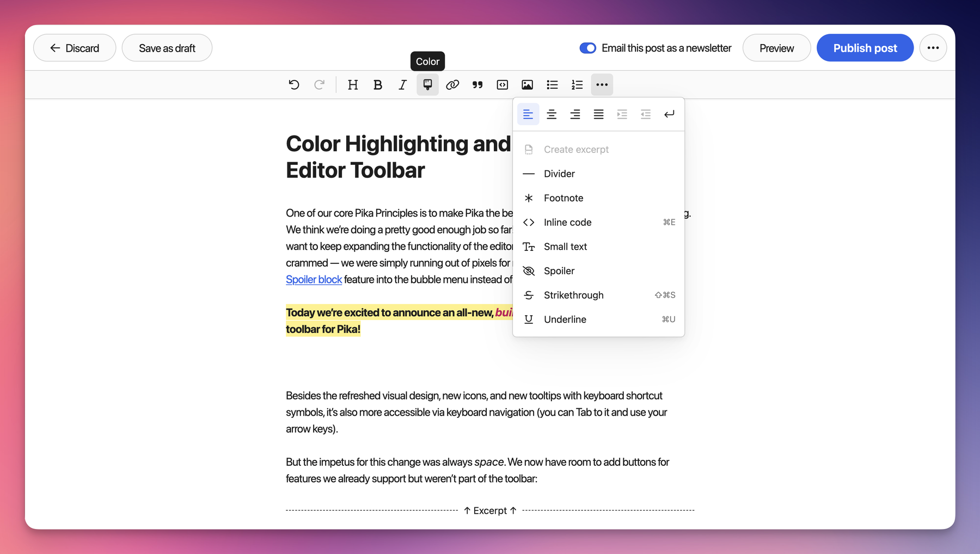Apply heading format with H icon
The height and width of the screenshot is (554, 980).
coord(353,84)
